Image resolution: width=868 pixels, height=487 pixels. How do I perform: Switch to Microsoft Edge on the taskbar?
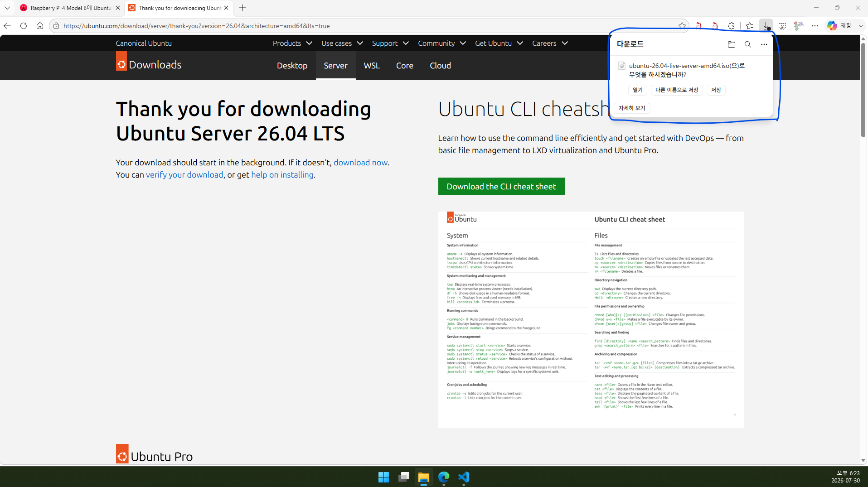[444, 477]
